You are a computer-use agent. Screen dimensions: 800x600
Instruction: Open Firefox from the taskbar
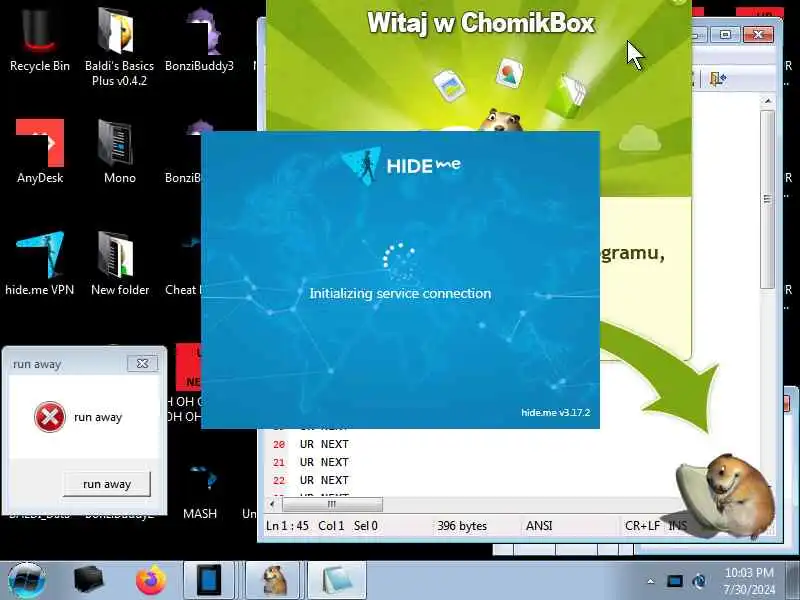coord(151,580)
